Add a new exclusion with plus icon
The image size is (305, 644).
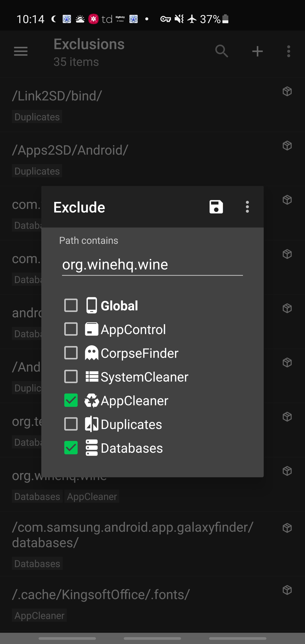pyautogui.click(x=257, y=51)
